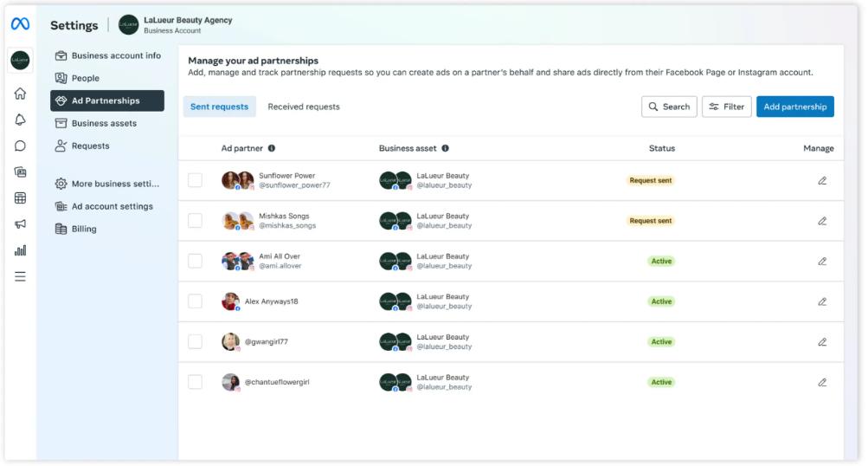This screenshot has height=466, width=868.
Task: Edit the @chantueflowergirl partnership pencil icon
Action: (822, 382)
